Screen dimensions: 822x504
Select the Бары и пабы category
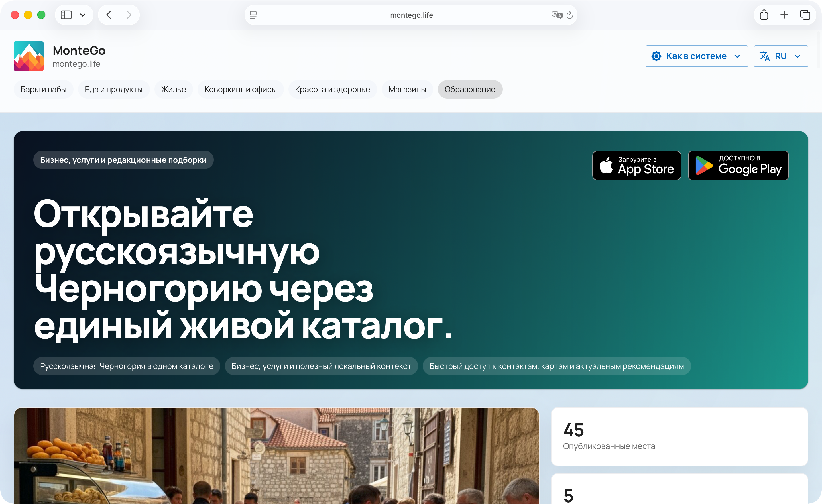43,89
